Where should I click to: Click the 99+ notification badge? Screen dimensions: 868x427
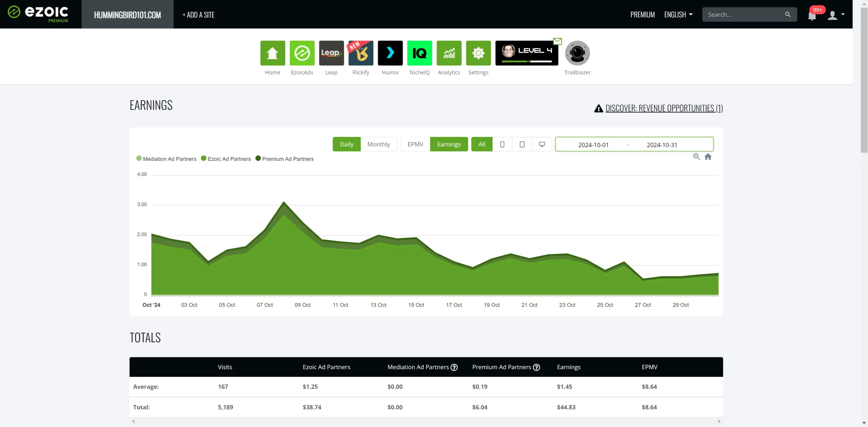817,9
